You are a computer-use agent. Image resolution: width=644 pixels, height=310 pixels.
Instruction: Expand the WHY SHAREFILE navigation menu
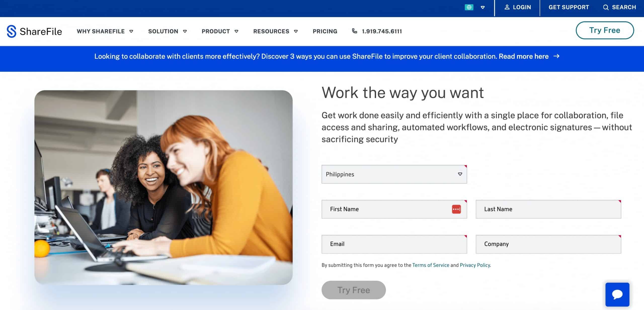106,31
